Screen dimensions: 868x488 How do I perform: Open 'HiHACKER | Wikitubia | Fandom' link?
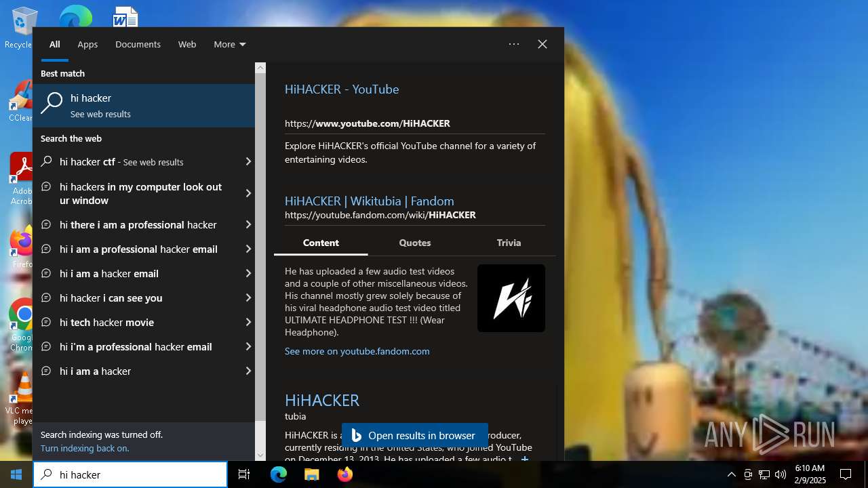point(370,201)
